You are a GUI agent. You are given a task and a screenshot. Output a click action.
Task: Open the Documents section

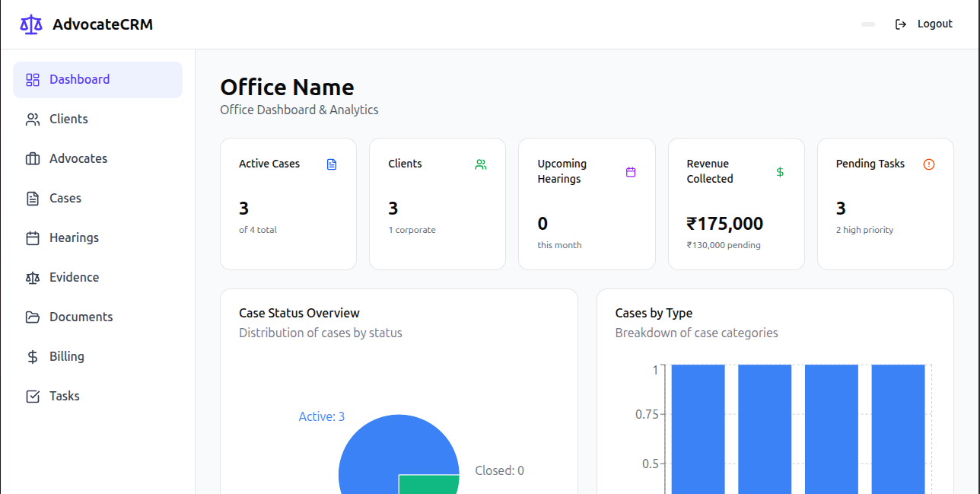click(x=97, y=317)
